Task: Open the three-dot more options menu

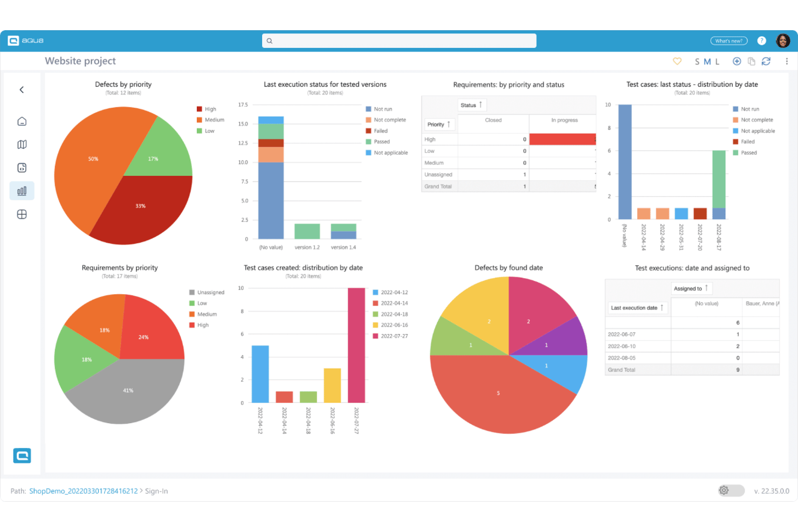Action: point(787,61)
